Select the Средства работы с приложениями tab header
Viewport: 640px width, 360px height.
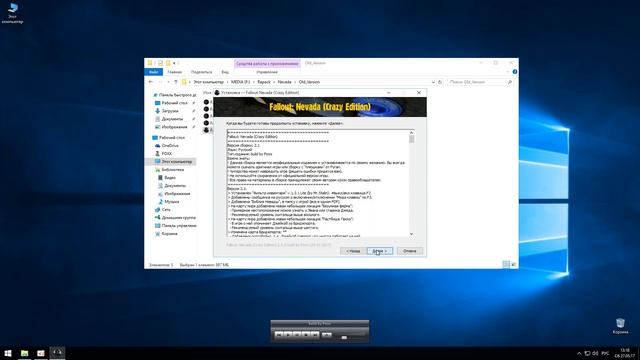tap(267, 63)
